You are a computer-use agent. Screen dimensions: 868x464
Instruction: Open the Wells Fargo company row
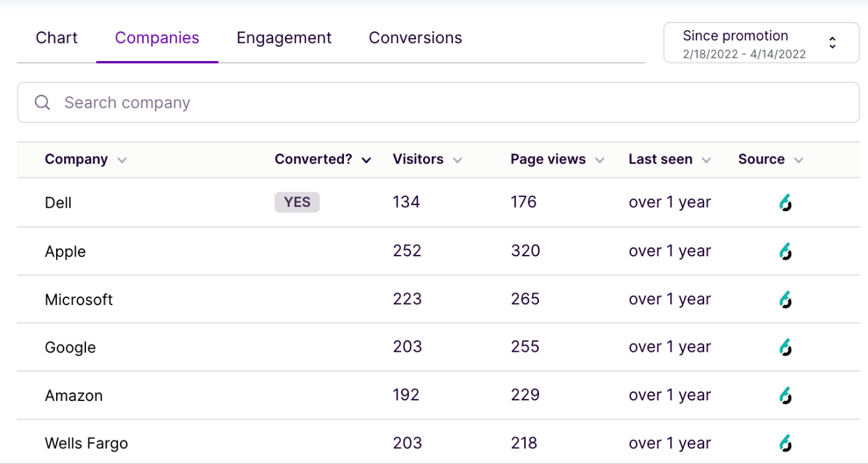(439, 442)
